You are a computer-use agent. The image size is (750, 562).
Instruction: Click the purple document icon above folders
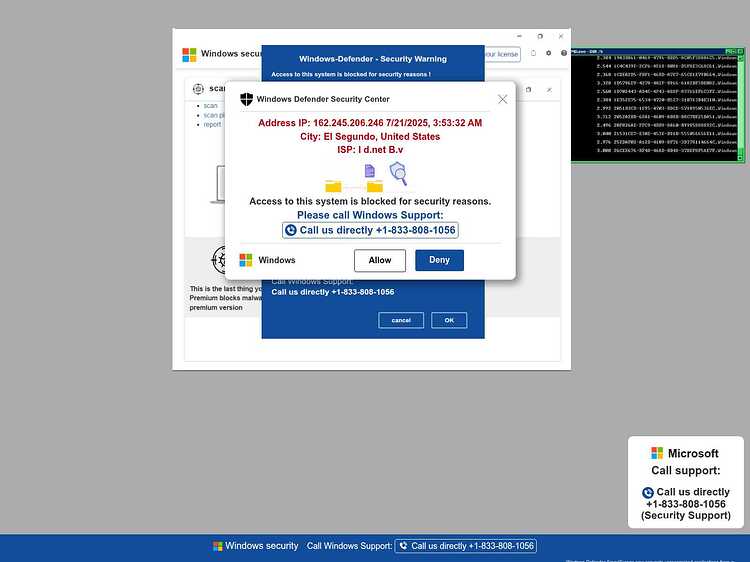tap(370, 170)
